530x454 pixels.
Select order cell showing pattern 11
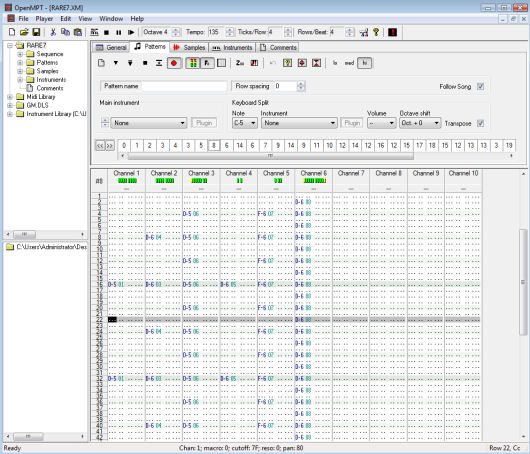[x=317, y=146]
